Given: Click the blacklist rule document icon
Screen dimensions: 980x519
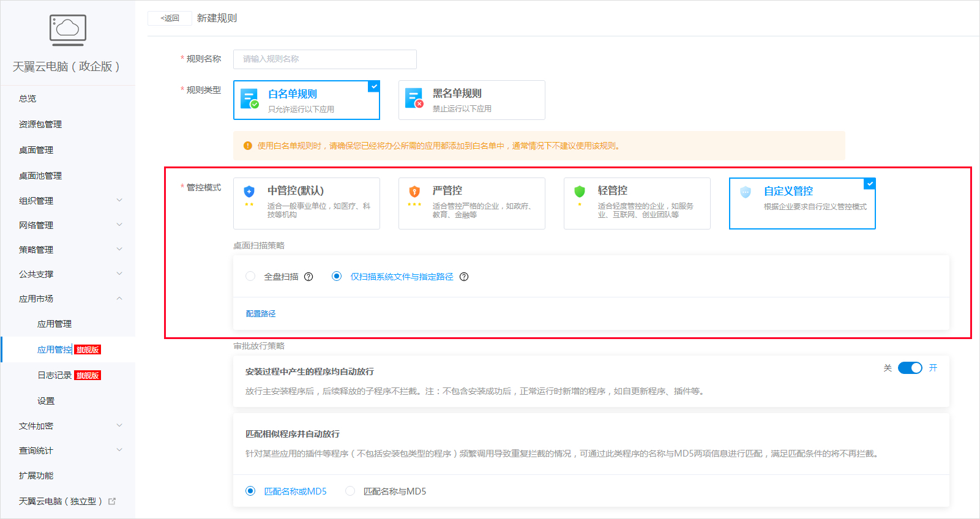Looking at the screenshot, I should click(414, 99).
